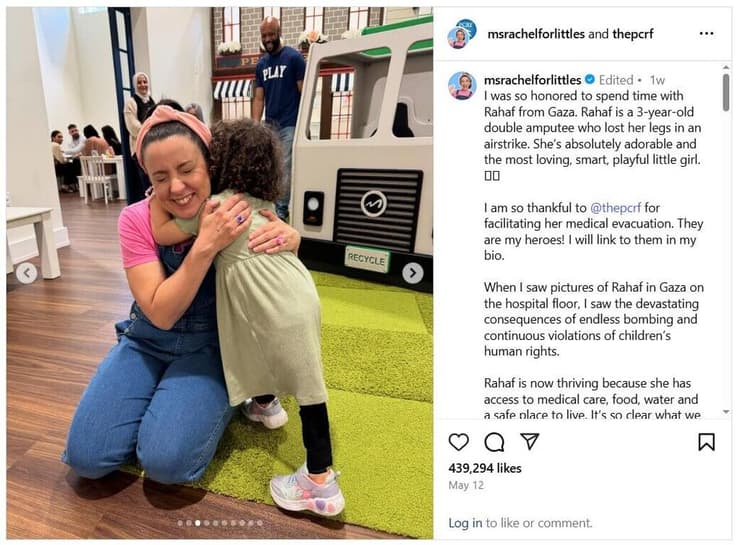View the list of 439,294 likes
Image resolution: width=740 pixels, height=545 pixels.
click(485, 468)
